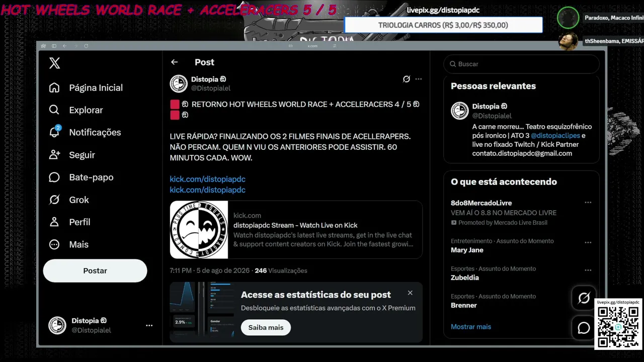Open the Seguir people icon
Image resolution: width=644 pixels, height=362 pixels.
click(x=54, y=155)
